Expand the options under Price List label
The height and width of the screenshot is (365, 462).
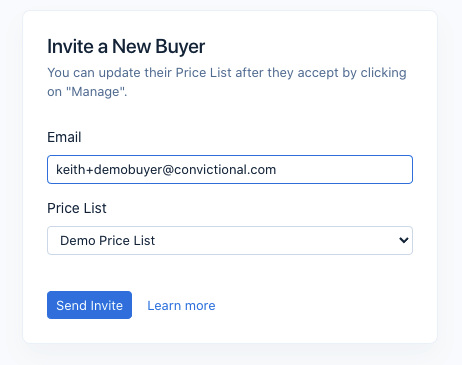click(x=230, y=241)
